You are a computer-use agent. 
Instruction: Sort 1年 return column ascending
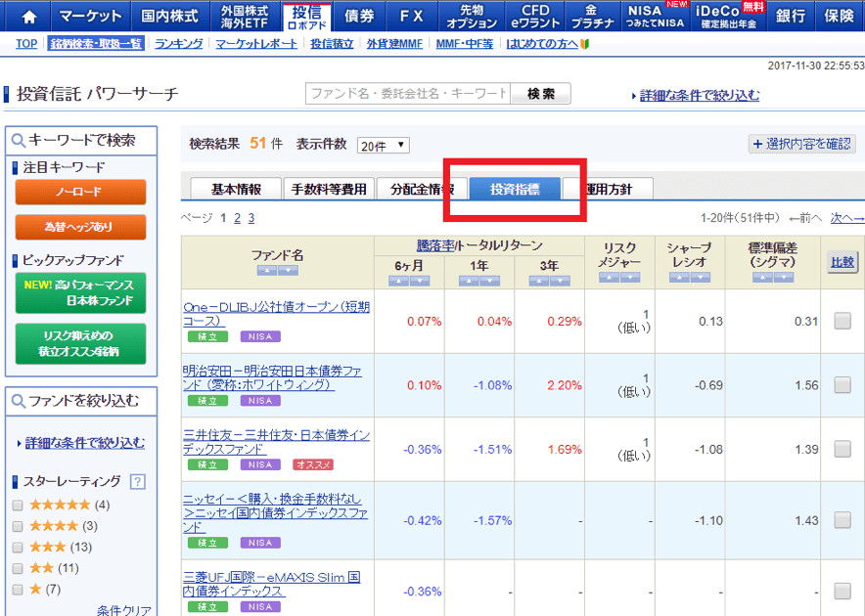pos(467,281)
